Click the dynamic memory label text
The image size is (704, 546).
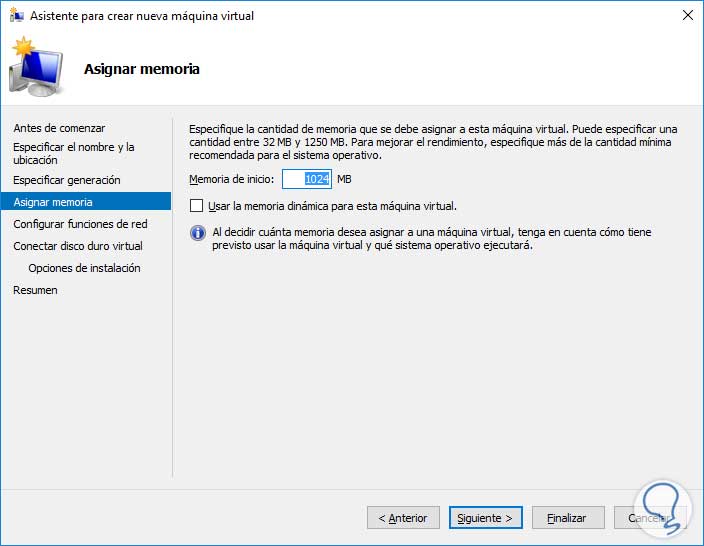[x=332, y=206]
